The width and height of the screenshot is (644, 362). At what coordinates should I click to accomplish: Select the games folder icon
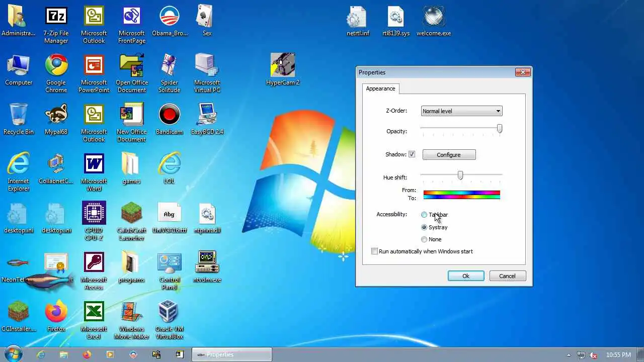point(131,169)
